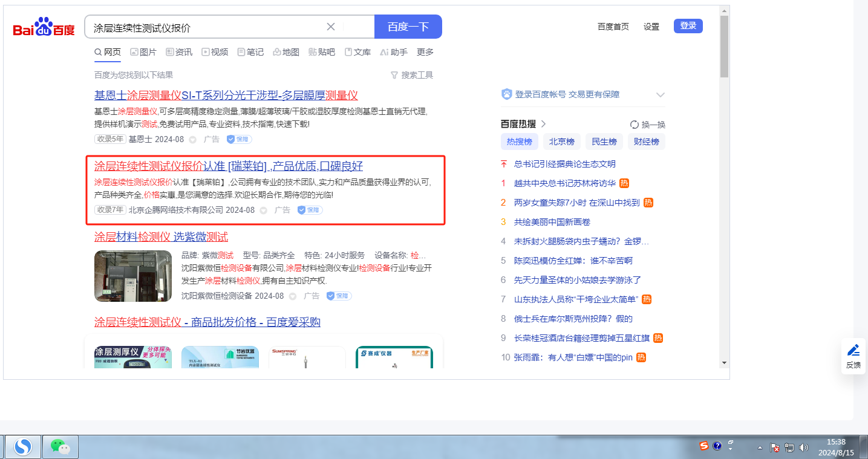Expand the 更多 more menu
This screenshot has height=459, width=868.
point(425,52)
